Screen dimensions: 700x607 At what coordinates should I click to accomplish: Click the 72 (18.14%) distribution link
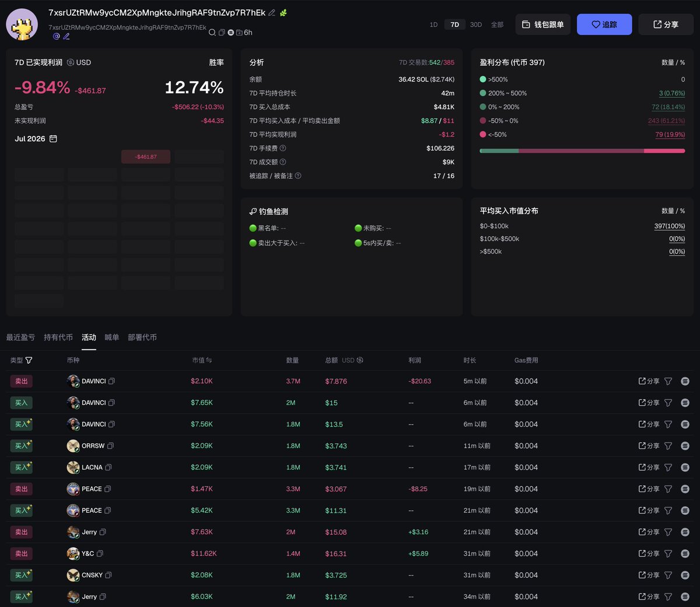point(668,107)
